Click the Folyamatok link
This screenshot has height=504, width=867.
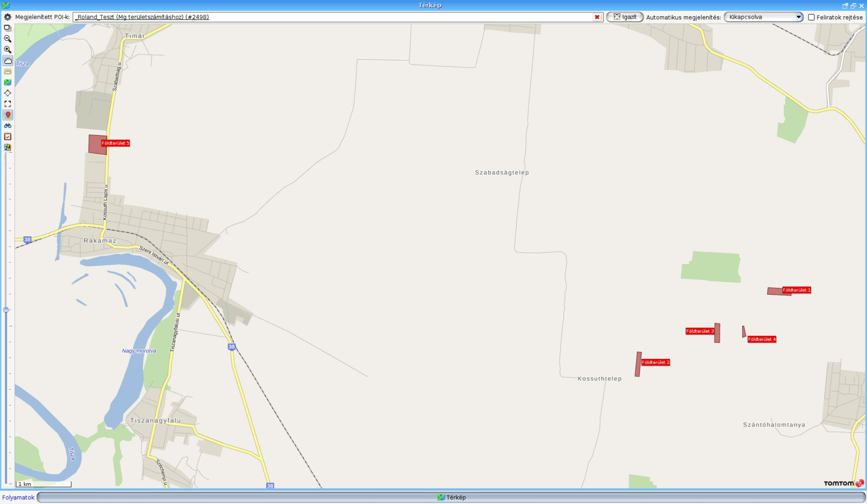[x=18, y=497]
